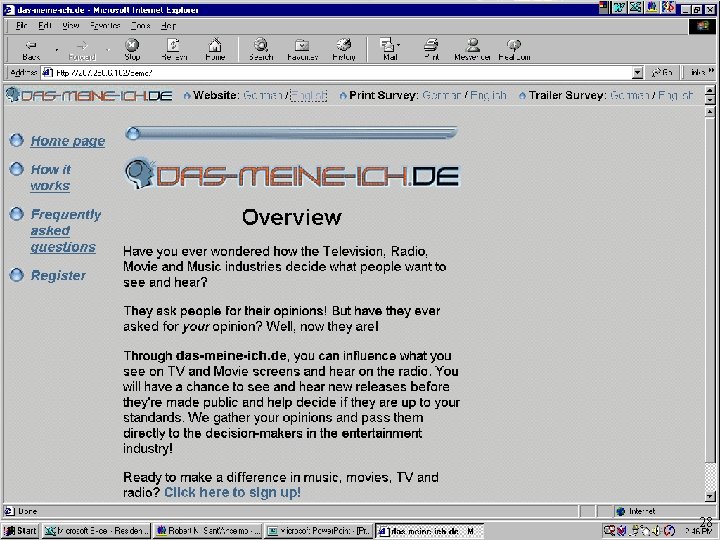Reload the page with Refresh

coord(174,50)
